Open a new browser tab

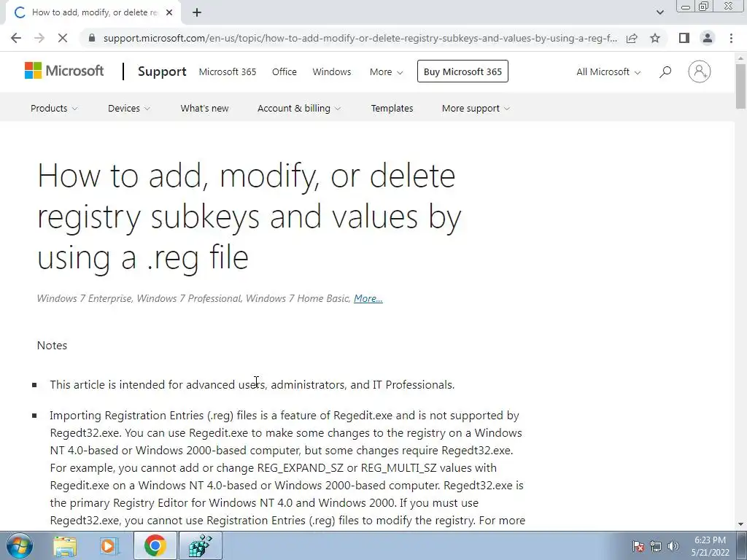click(x=197, y=13)
